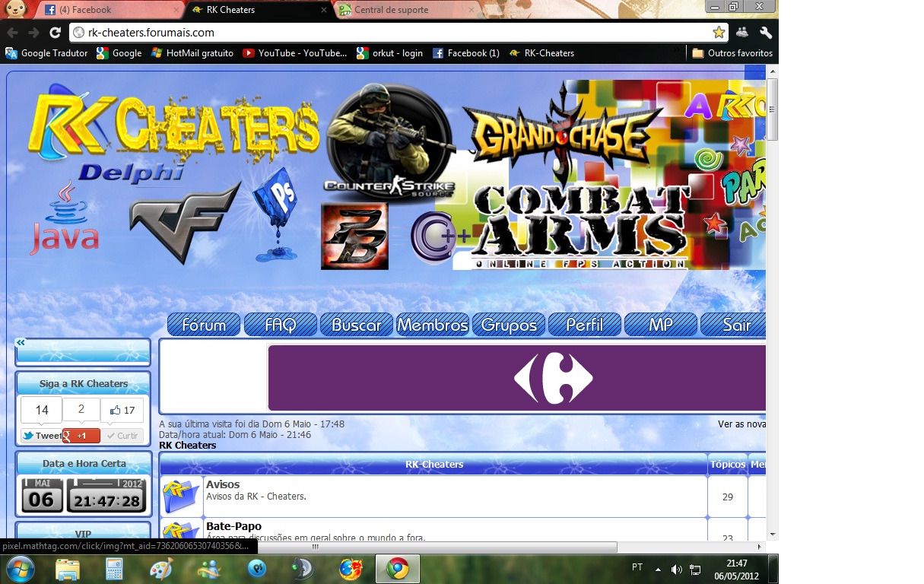The width and height of the screenshot is (924, 584).
Task: Open the Grupos navigation button
Action: point(508,325)
